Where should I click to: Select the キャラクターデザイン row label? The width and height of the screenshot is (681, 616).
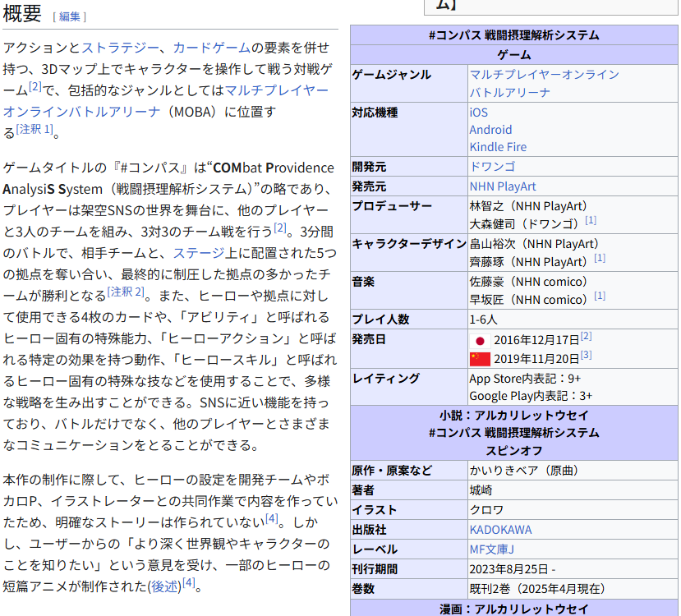tap(409, 244)
